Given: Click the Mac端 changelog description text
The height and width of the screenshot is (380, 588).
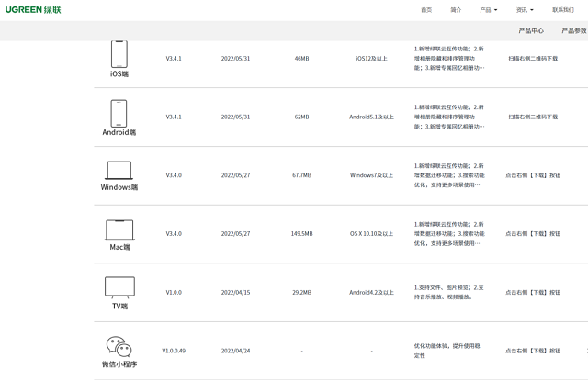Looking at the screenshot, I should [447, 233].
